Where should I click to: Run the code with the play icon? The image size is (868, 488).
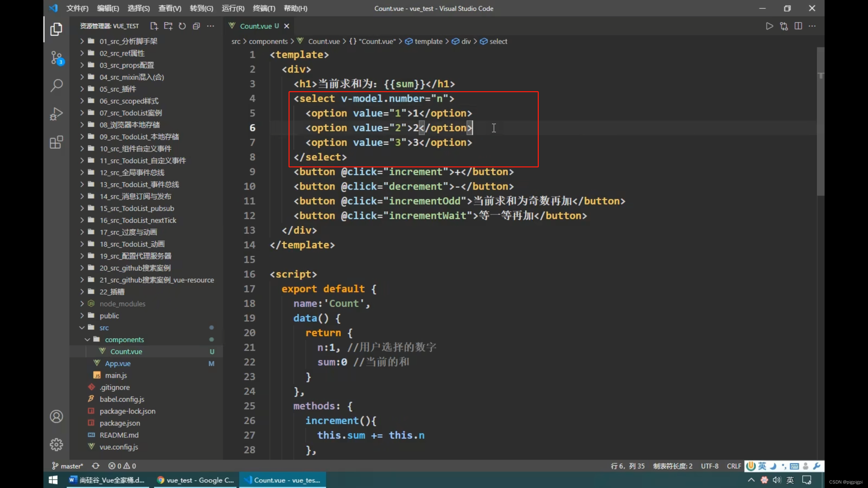coord(769,26)
